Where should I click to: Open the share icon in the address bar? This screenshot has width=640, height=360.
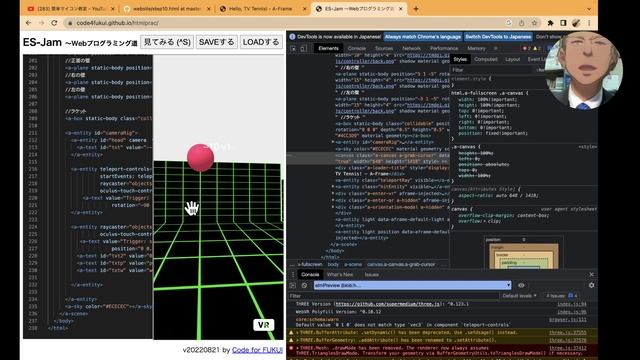(521, 23)
